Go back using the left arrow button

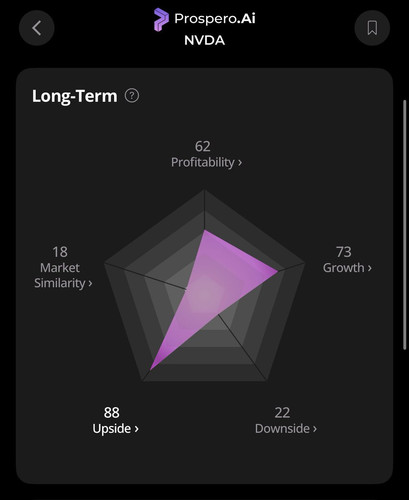37,28
